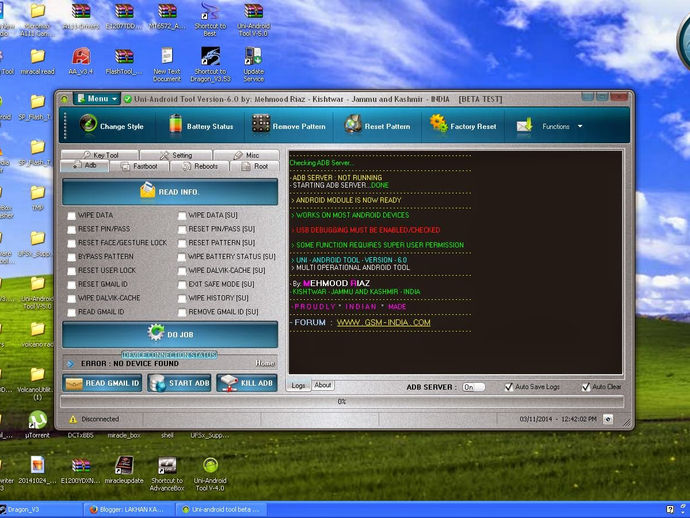
Task: Open the Menu dropdown in title bar
Action: tap(97, 99)
